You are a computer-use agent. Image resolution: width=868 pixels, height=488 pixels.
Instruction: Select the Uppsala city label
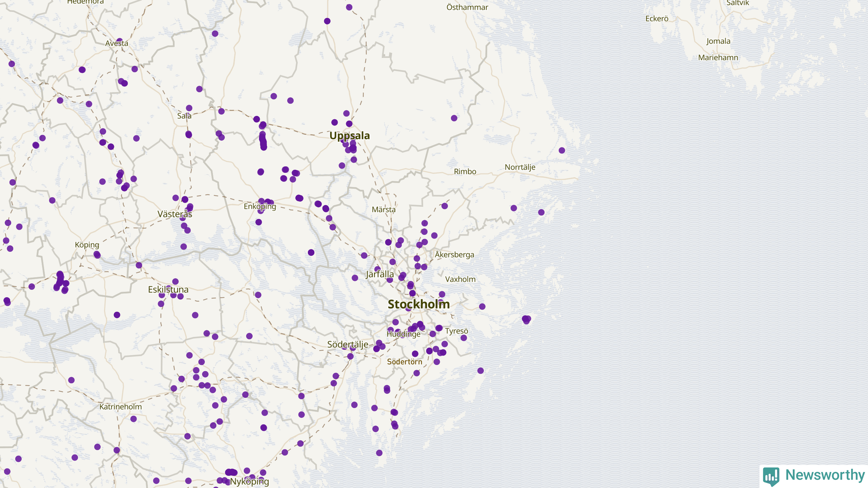[350, 136]
